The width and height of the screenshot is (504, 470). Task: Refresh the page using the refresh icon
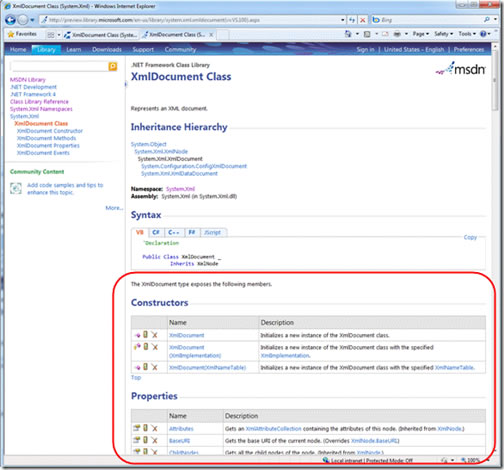tap(352, 20)
